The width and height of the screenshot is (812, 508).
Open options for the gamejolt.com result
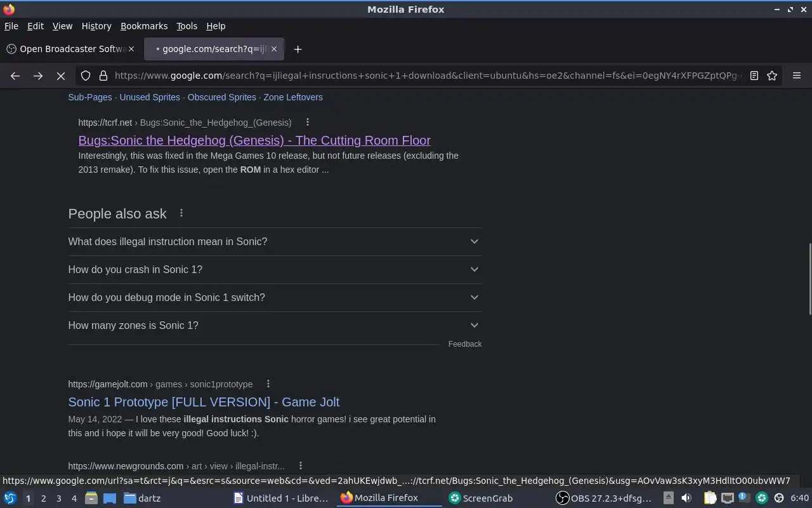tap(268, 384)
